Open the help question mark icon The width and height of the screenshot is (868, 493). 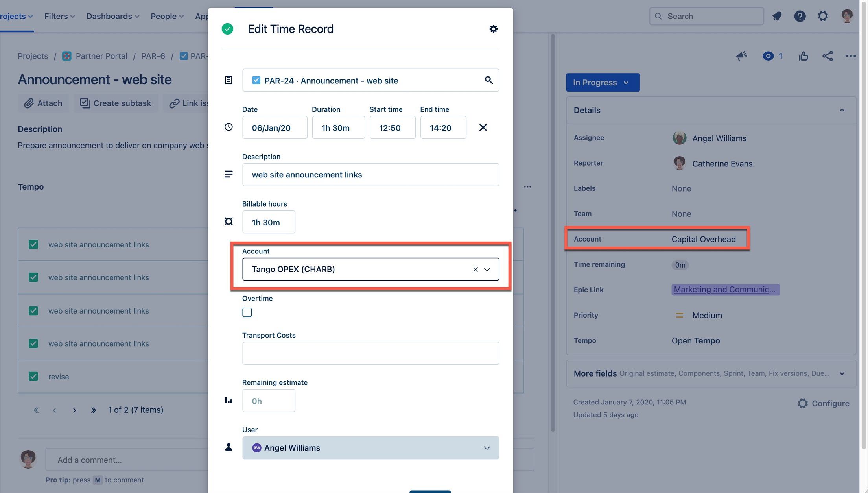[800, 16]
